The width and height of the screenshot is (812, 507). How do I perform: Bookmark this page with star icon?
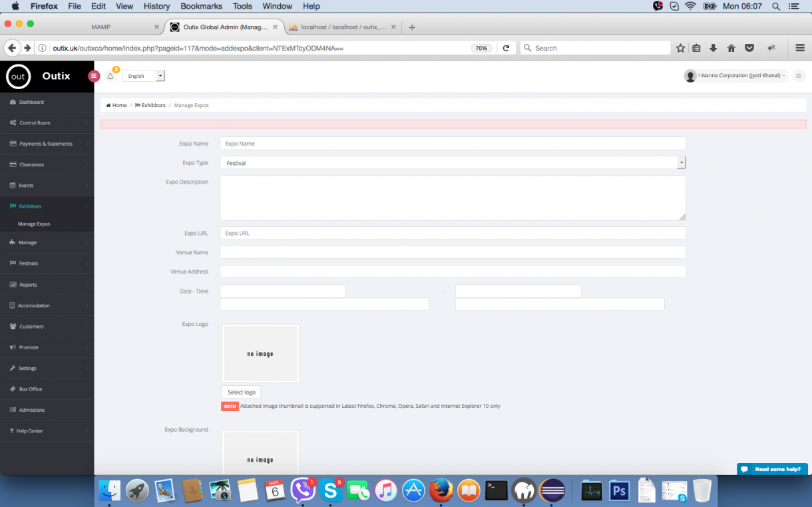click(x=680, y=48)
